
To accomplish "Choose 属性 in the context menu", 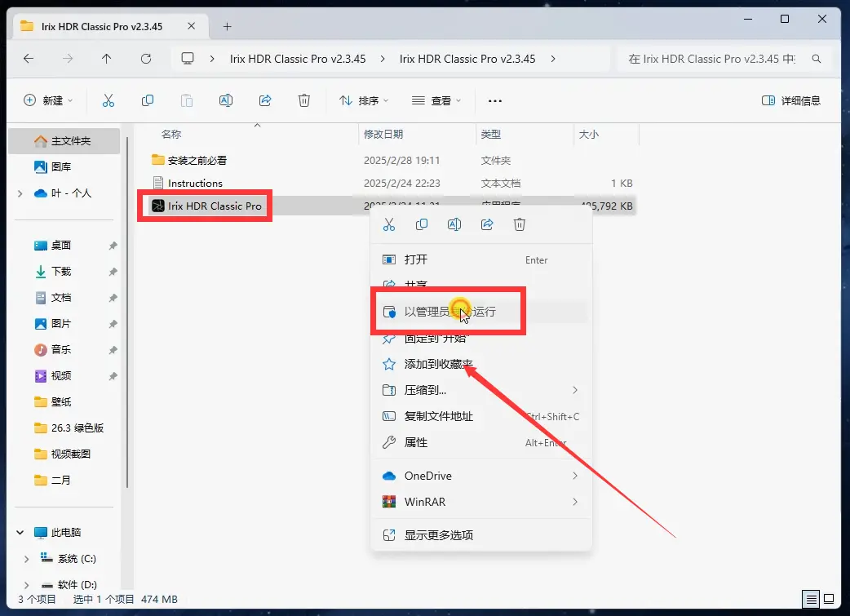I will click(x=480, y=442).
